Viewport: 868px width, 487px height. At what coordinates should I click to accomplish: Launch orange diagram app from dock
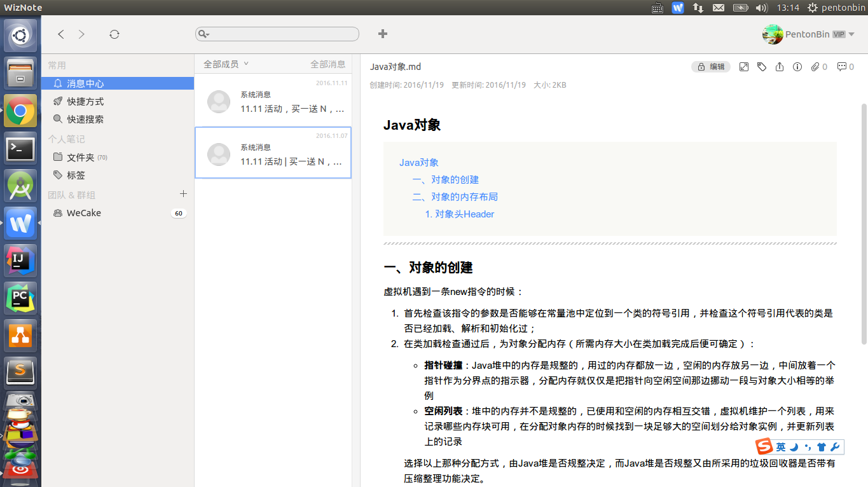pyautogui.click(x=20, y=336)
